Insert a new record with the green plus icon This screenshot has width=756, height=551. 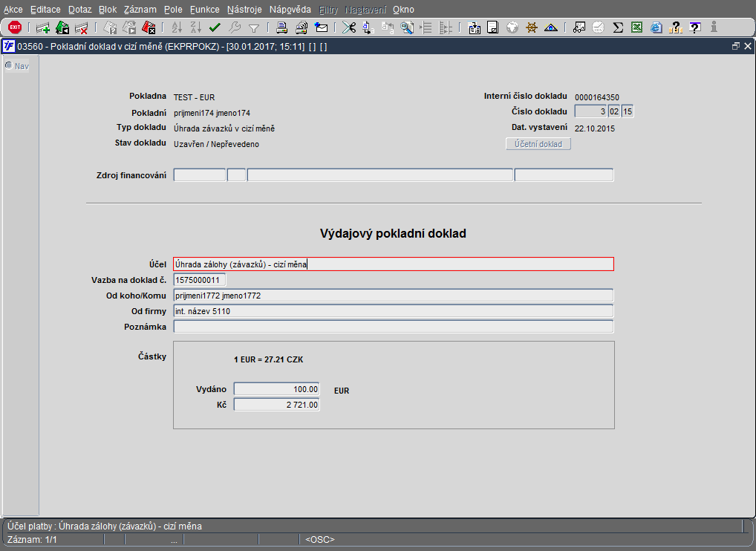pyautogui.click(x=43, y=28)
